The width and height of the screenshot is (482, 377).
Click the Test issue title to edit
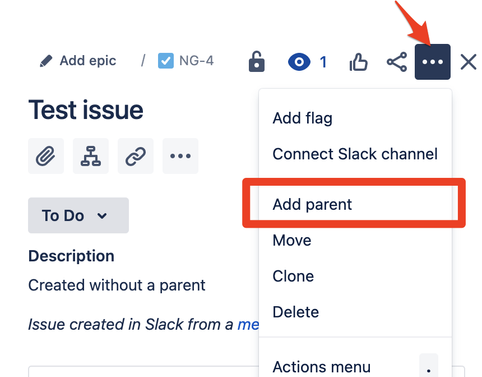[86, 110]
